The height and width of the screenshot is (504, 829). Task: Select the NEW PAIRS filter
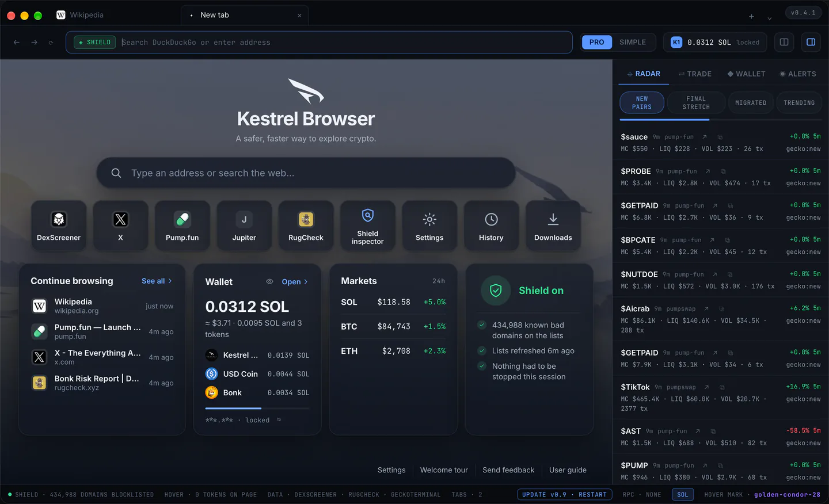tap(642, 103)
